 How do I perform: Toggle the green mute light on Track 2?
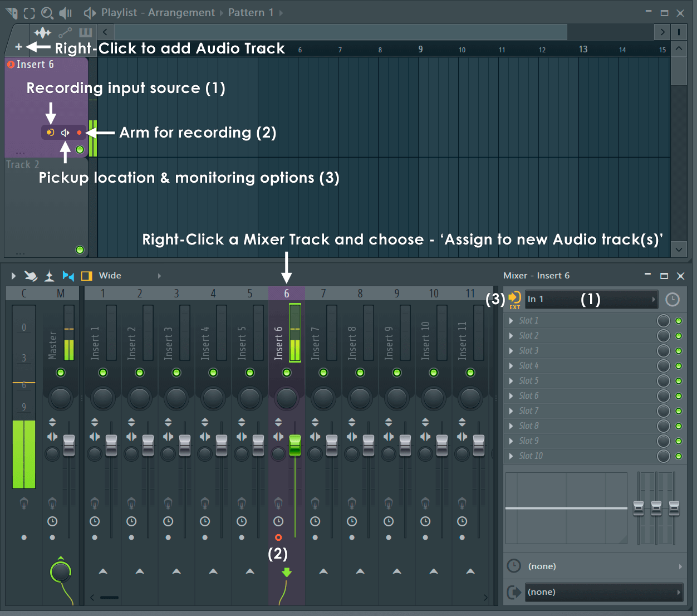(x=80, y=250)
